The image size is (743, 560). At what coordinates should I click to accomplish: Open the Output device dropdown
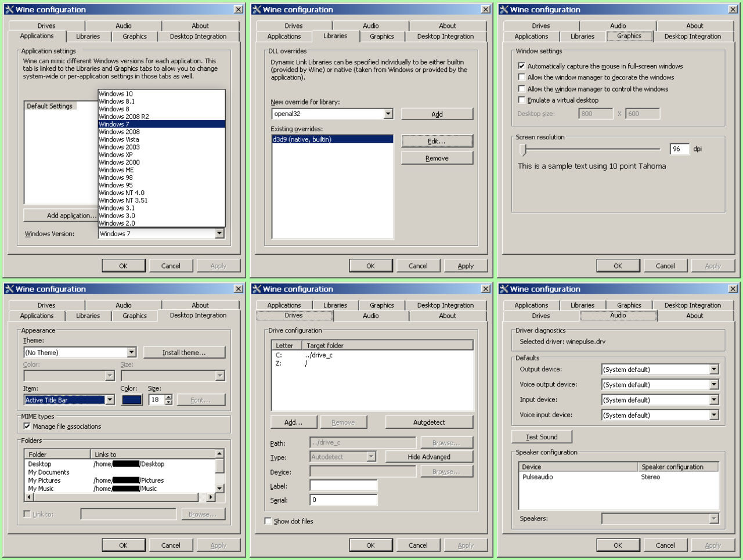[714, 370]
